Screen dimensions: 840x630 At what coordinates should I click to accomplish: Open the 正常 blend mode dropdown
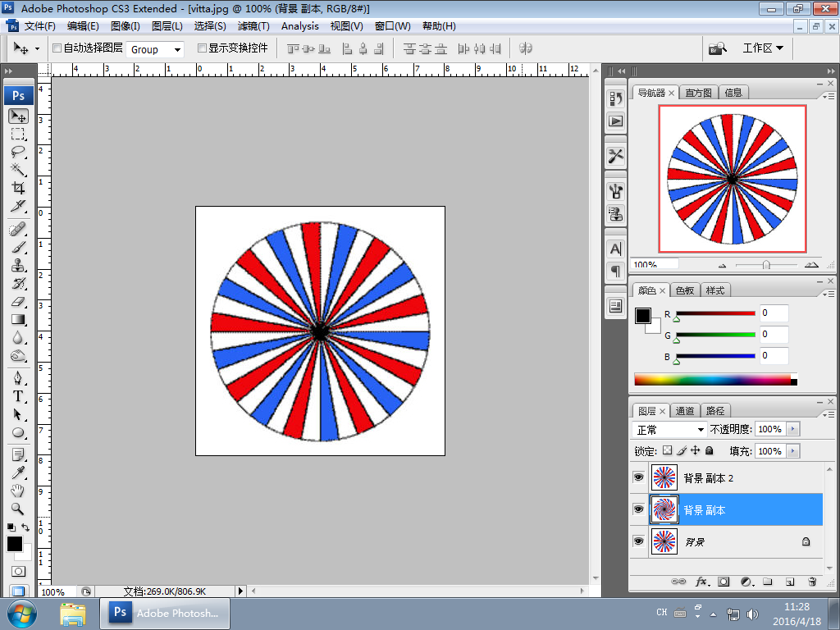tap(670, 430)
